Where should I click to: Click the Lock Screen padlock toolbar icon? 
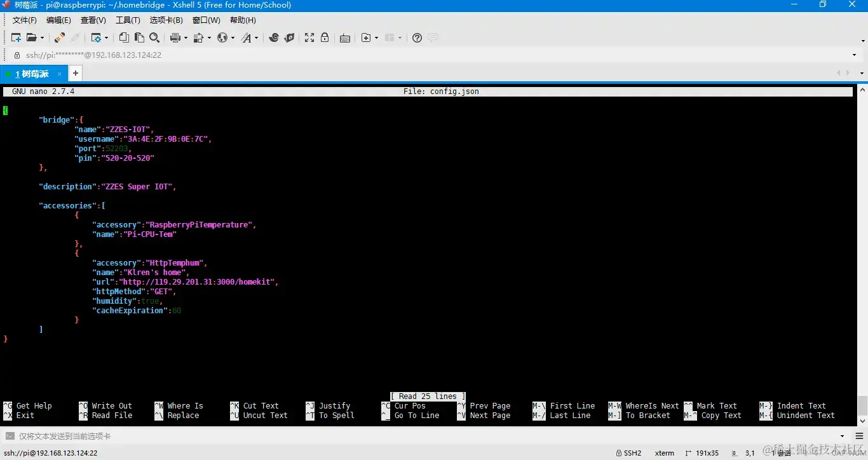click(x=325, y=38)
